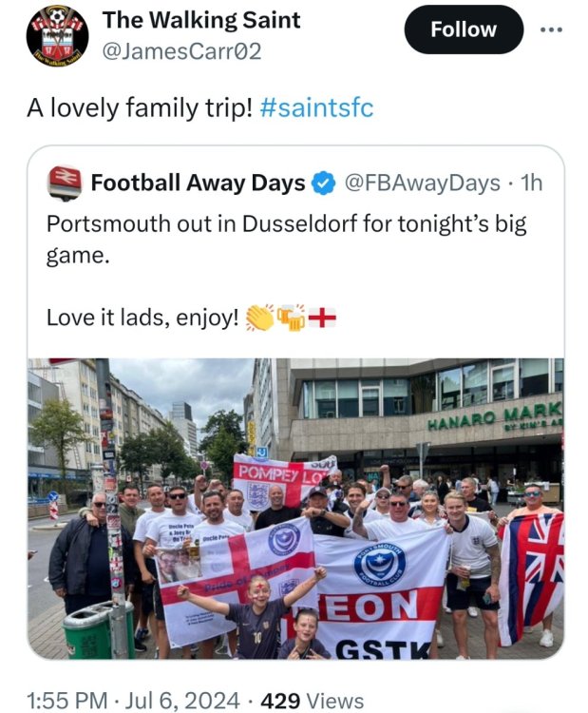
Task: Open quoted tweet text about Portsmouth in Dusseldorf
Action: 285,241
